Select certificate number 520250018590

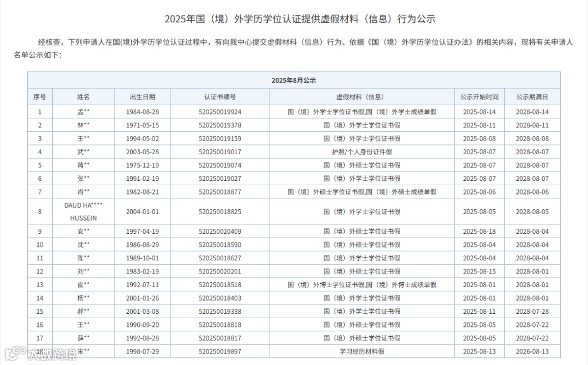tap(220, 245)
